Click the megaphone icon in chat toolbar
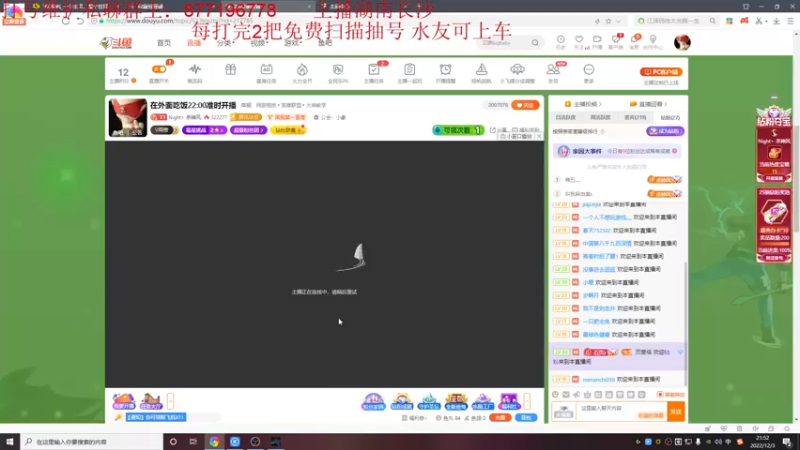 [x=577, y=394]
